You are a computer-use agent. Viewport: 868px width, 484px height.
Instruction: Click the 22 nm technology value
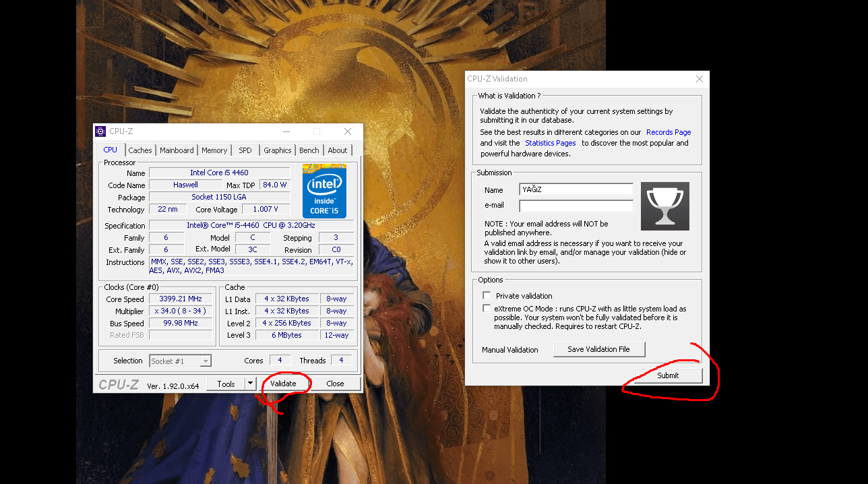pyautogui.click(x=168, y=209)
